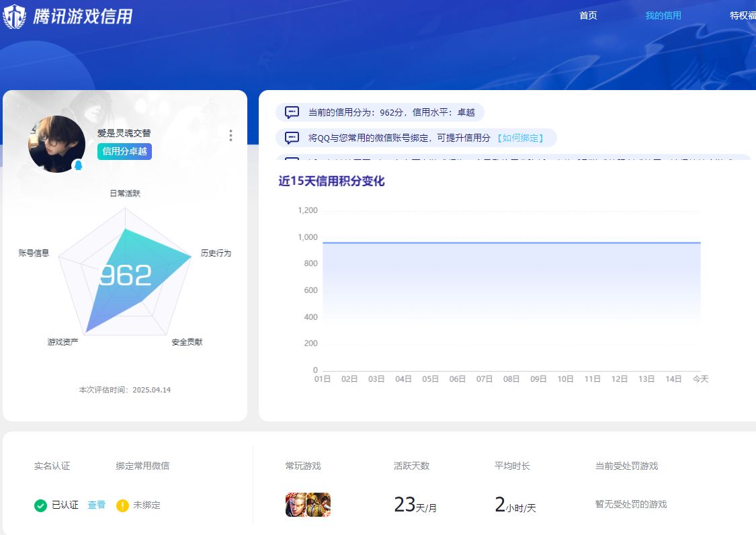Click the 08日 point on chart axis
The height and width of the screenshot is (535, 756).
[511, 379]
